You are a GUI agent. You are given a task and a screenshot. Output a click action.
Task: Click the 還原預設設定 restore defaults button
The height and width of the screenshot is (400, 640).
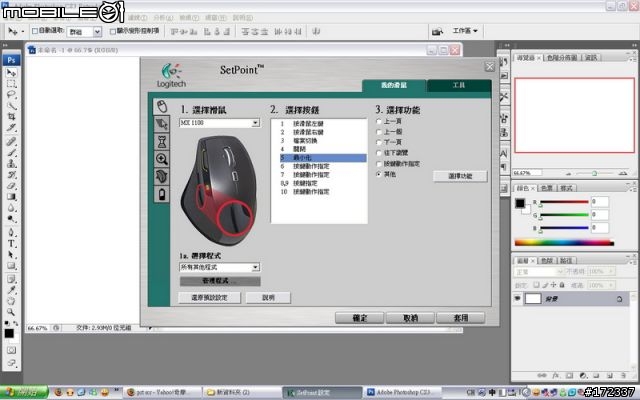click(209, 298)
